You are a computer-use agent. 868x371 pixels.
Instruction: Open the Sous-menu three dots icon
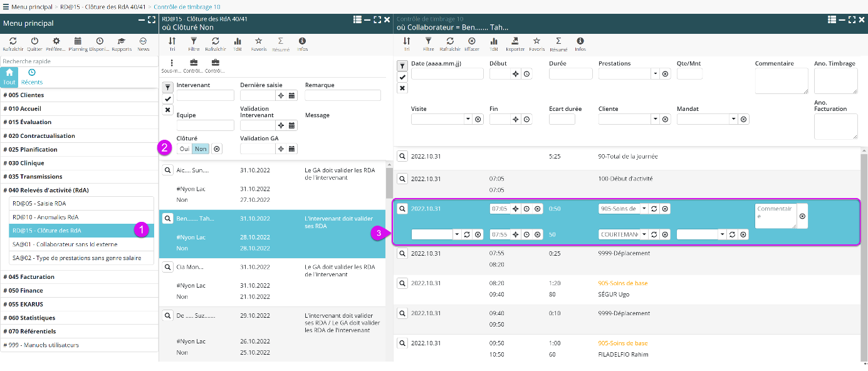pos(172,63)
